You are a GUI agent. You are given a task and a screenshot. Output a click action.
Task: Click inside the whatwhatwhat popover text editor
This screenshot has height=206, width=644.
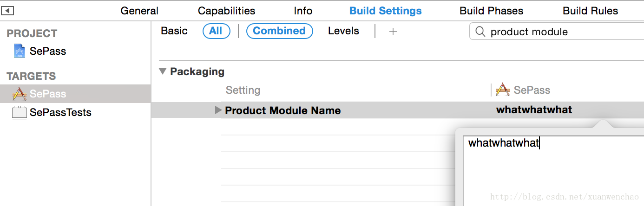[553, 171]
